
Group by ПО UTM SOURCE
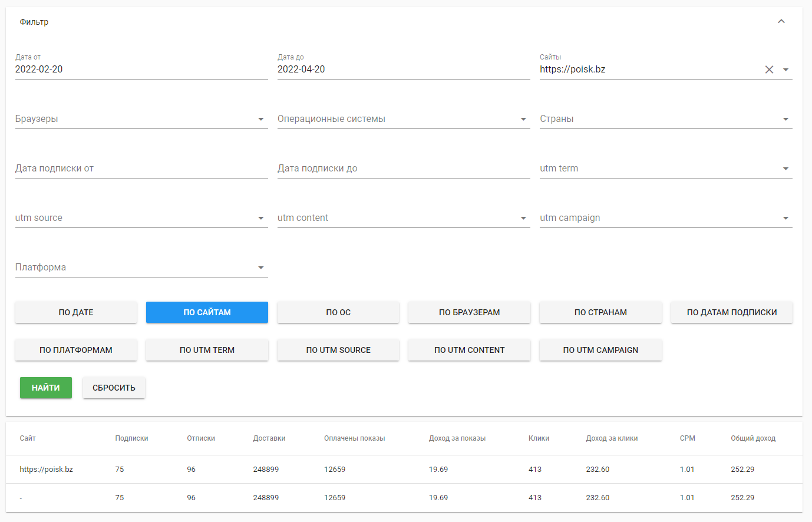click(x=338, y=350)
